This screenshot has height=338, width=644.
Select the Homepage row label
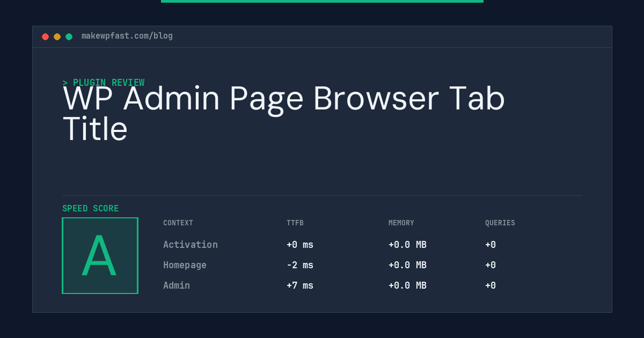185,265
